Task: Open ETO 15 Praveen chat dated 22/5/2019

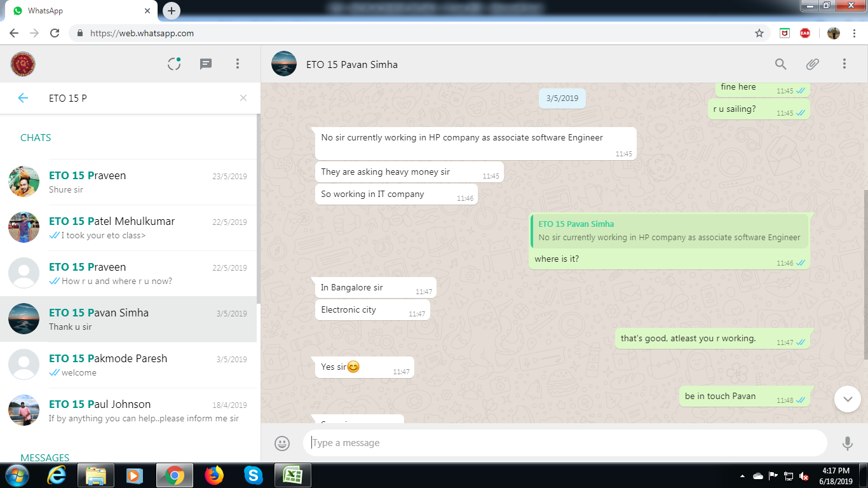Action: [x=128, y=273]
